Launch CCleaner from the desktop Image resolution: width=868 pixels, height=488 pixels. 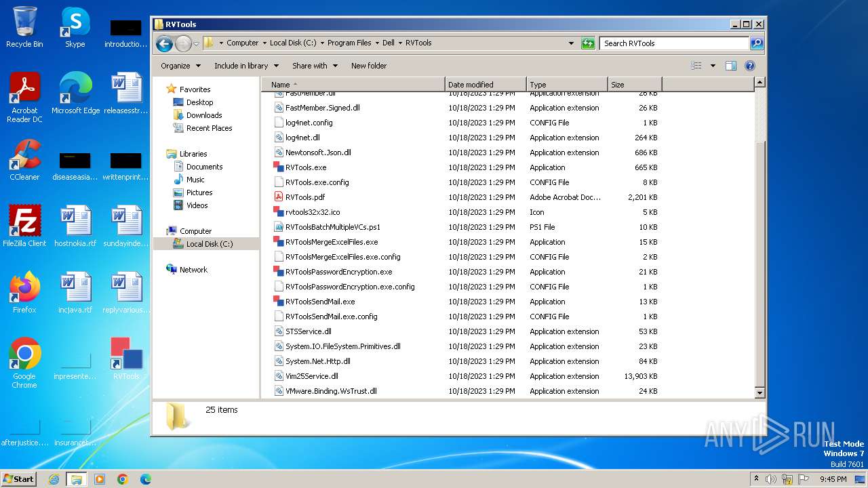(24, 160)
